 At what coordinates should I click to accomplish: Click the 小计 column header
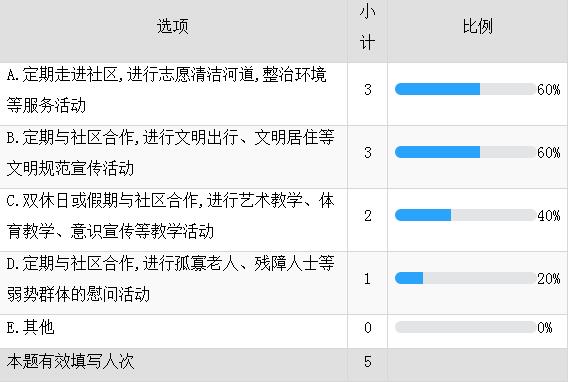point(367,28)
